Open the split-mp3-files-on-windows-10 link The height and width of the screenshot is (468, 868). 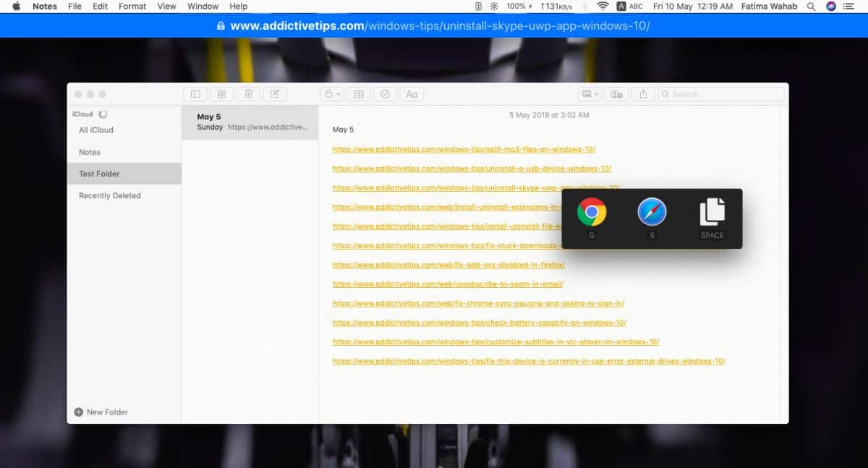tap(464, 150)
